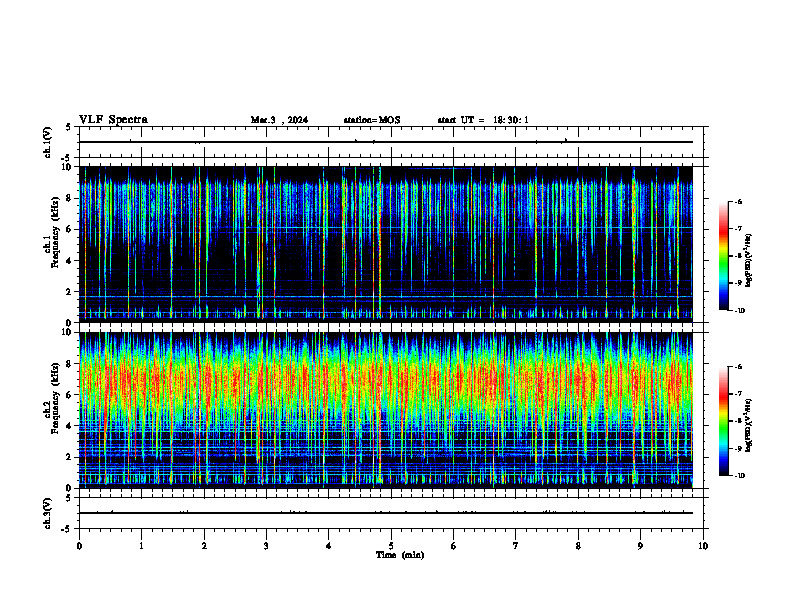Select time axis tick label "5"
This screenshot has height=612, width=792.
point(391,546)
